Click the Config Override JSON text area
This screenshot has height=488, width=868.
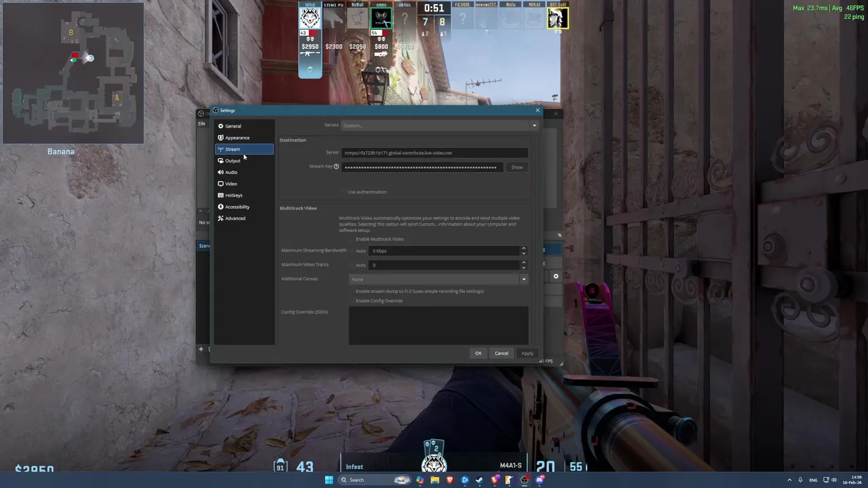tap(438, 325)
